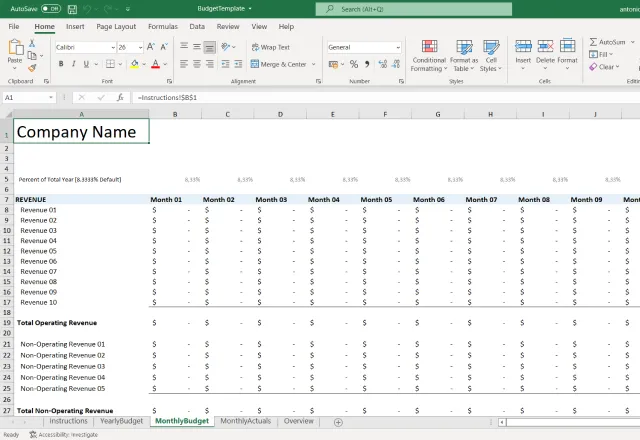Toggle AutoSave switch
Image resolution: width=640 pixels, height=440 pixels.
tap(51, 9)
